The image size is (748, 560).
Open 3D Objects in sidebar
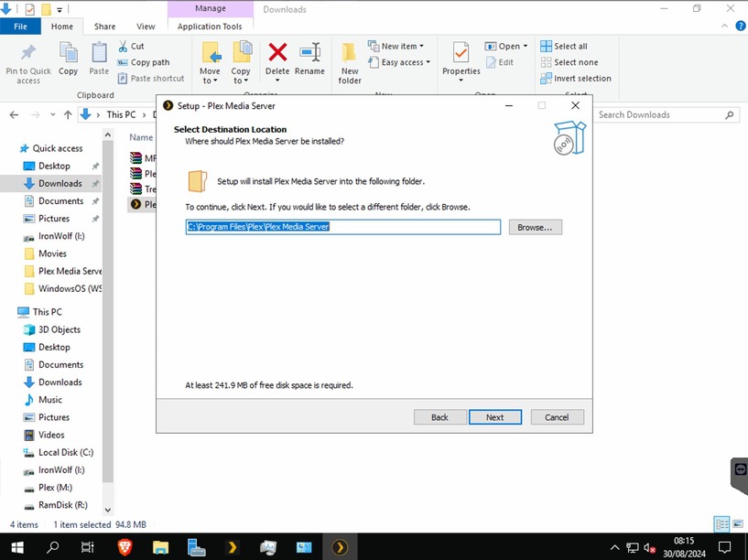point(52,329)
